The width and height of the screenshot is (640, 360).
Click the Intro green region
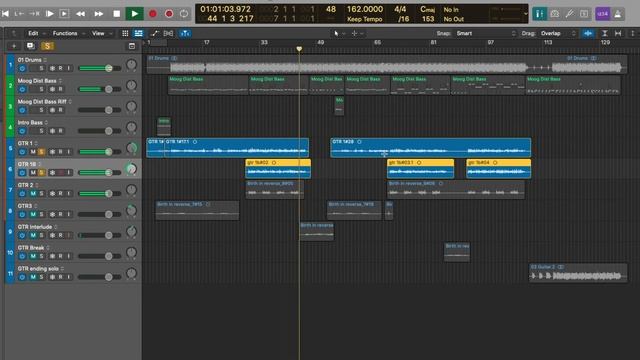click(x=164, y=126)
